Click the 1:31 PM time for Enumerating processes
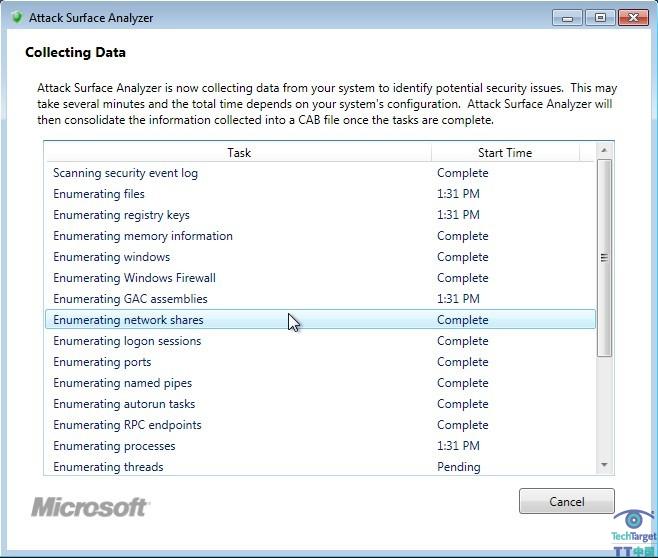This screenshot has height=558, width=658. (x=458, y=446)
